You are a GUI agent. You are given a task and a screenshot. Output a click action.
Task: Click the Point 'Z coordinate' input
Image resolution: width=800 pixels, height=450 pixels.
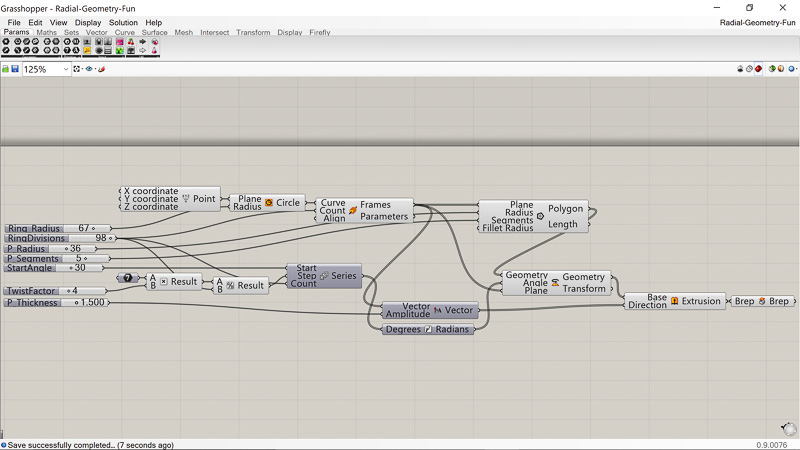click(151, 207)
